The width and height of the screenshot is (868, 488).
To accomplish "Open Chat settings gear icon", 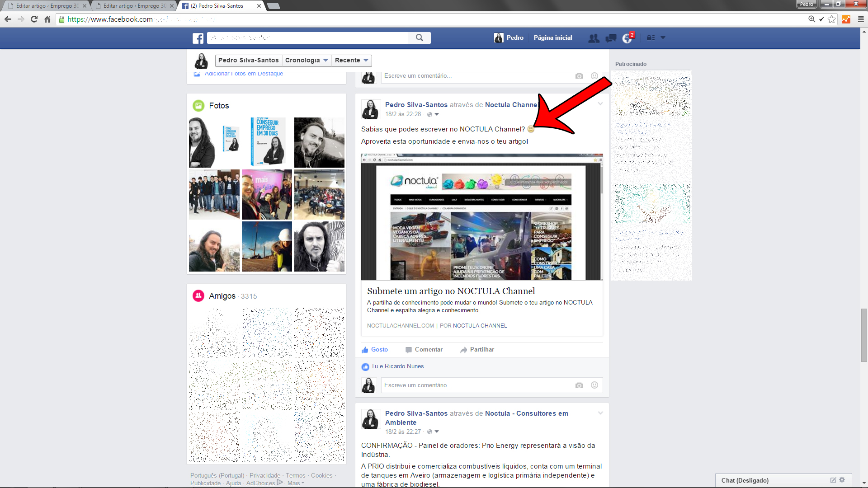I will (x=842, y=480).
